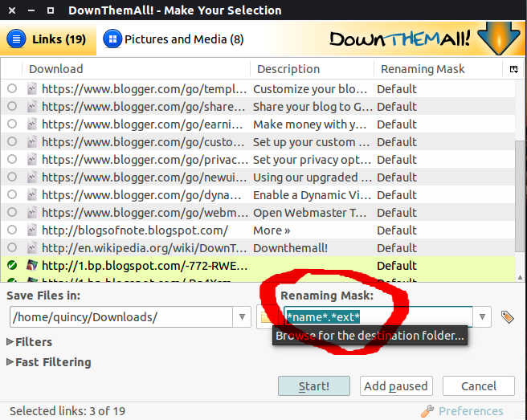Select the 'Set your privacy opt...' description
The image size is (527, 420).
click(312, 160)
